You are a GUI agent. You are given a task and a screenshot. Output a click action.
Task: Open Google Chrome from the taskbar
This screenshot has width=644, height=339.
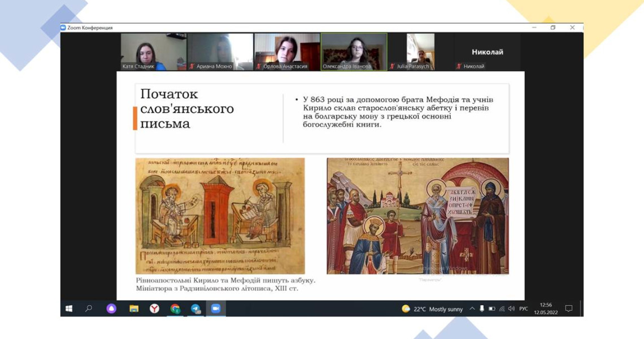[175, 308]
